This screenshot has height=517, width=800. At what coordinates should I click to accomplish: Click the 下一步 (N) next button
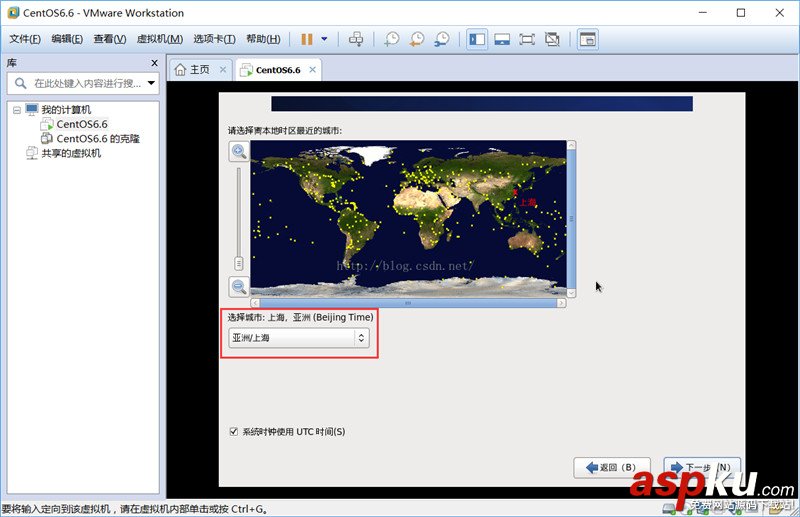(702, 467)
